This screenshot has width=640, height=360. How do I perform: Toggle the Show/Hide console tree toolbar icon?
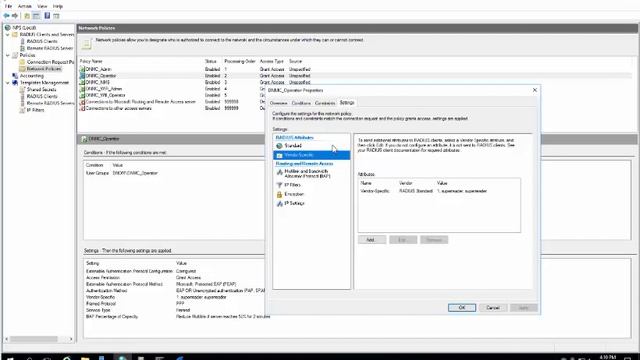[x=36, y=16]
